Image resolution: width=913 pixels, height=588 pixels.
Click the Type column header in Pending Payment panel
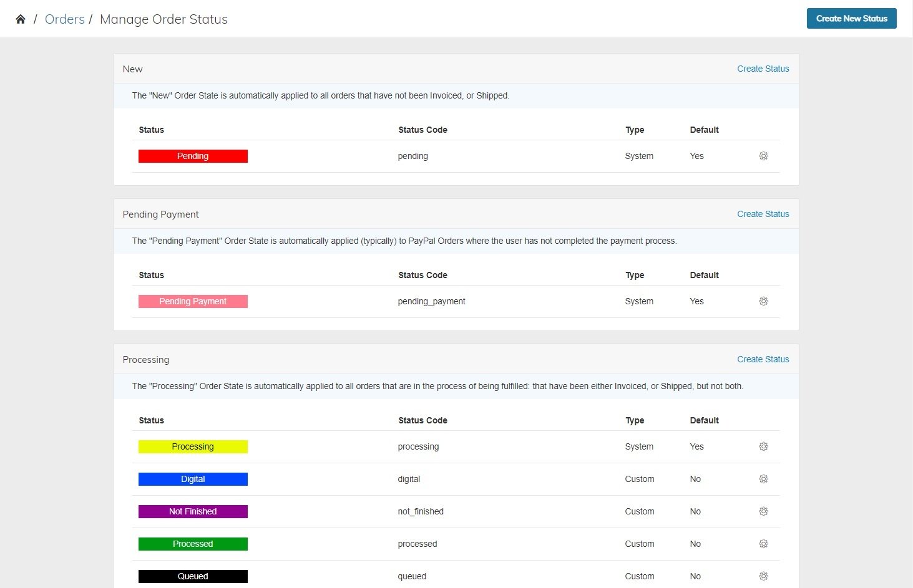(635, 275)
